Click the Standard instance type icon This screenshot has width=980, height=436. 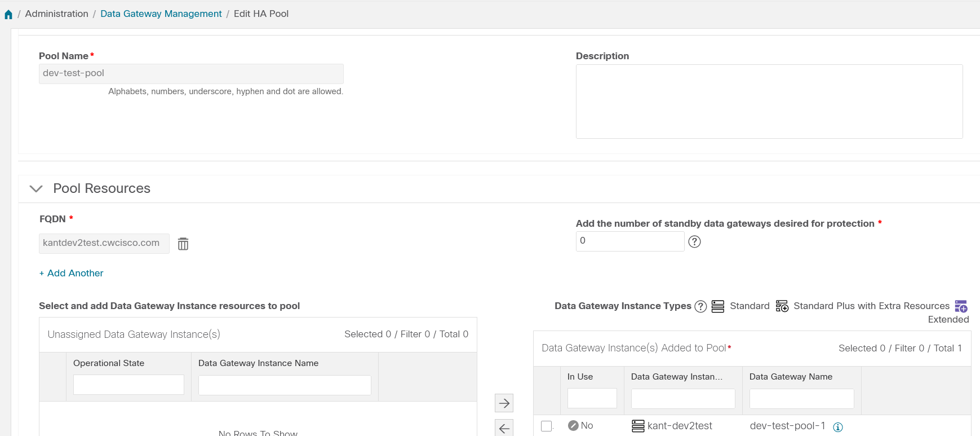[718, 306]
